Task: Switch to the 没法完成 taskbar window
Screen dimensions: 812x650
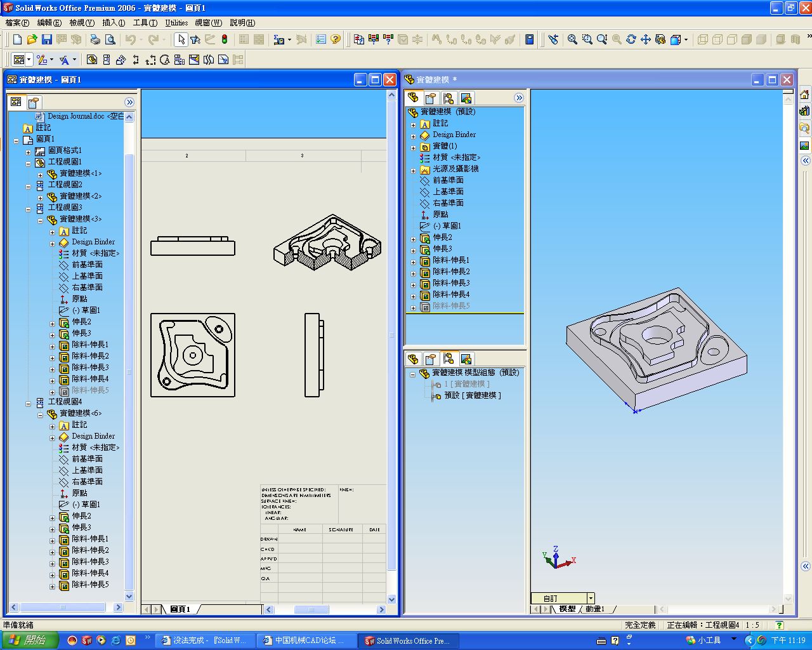Action: coord(206,640)
